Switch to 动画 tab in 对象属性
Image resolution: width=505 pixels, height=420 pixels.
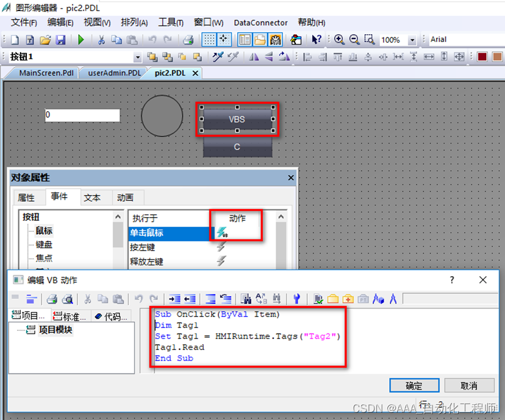point(125,198)
